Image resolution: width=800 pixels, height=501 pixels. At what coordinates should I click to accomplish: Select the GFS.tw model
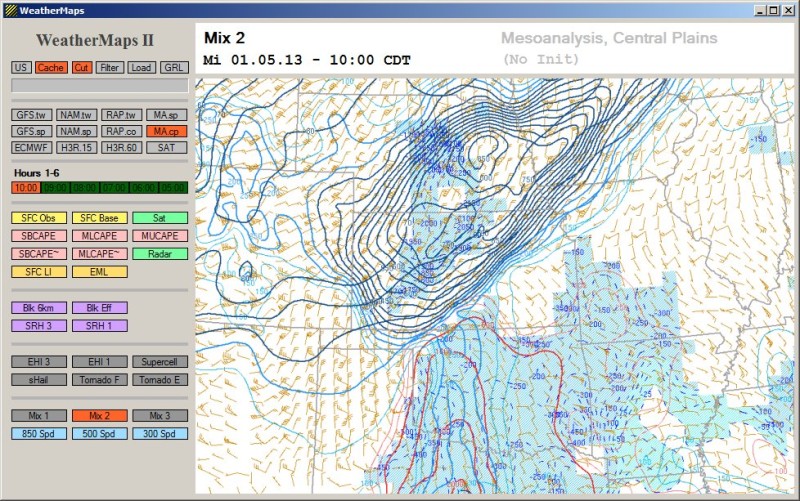tap(33, 115)
